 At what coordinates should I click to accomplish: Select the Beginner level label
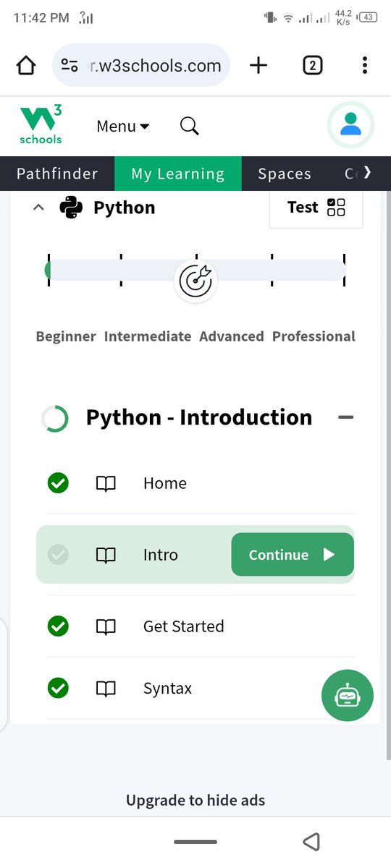coord(66,336)
